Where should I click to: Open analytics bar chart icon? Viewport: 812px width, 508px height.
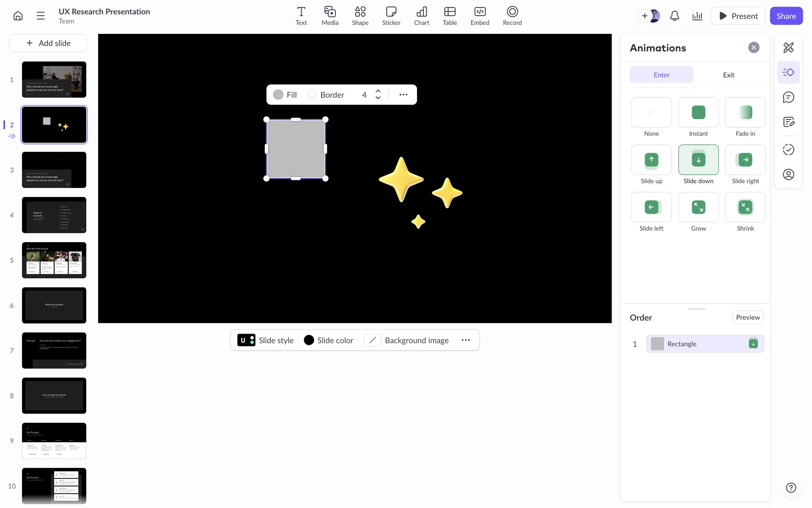pyautogui.click(x=697, y=16)
